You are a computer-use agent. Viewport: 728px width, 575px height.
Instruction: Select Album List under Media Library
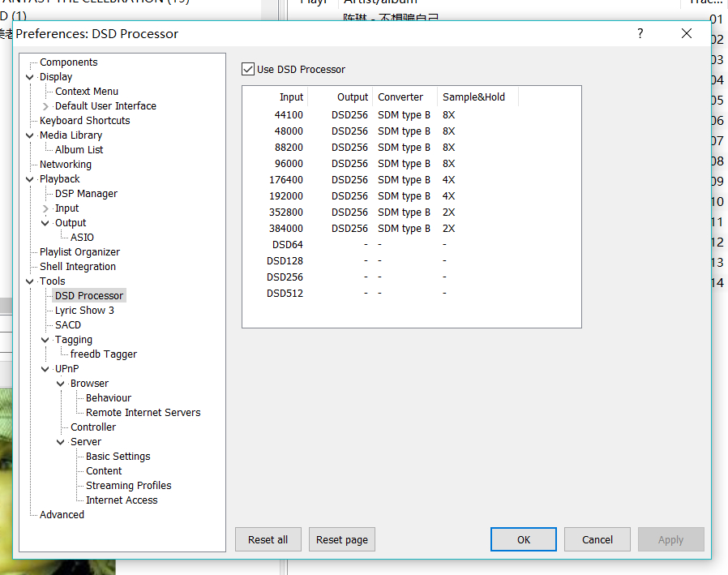(x=79, y=150)
